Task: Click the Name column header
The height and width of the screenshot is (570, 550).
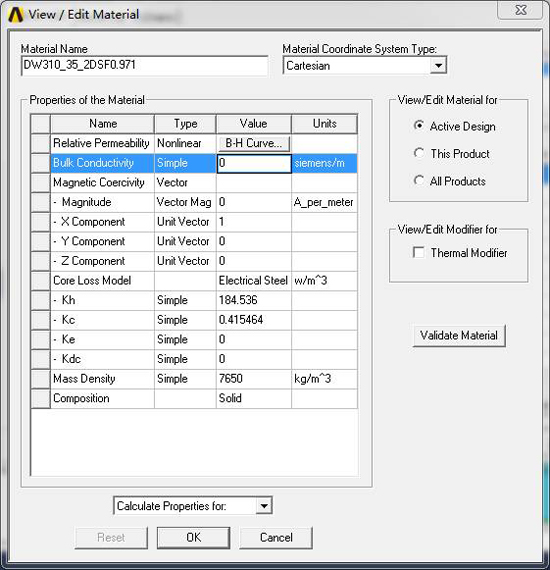Action: click(x=103, y=124)
